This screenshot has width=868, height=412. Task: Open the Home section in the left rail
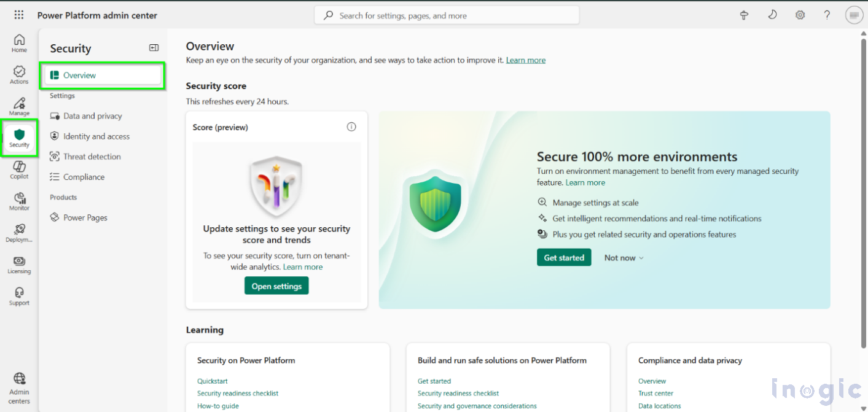(x=18, y=43)
